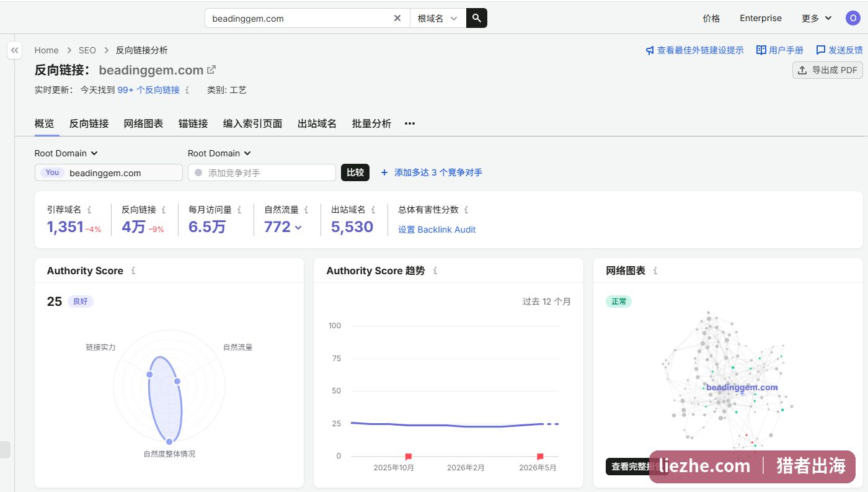Click the 1,351 referring domains value
The height and width of the screenshot is (492, 868).
pyautogui.click(x=65, y=227)
